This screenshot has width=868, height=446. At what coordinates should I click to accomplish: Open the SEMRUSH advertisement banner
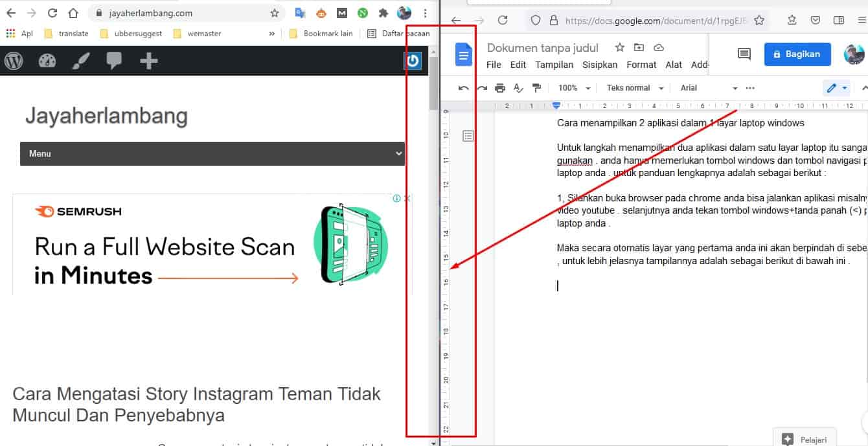(212, 245)
